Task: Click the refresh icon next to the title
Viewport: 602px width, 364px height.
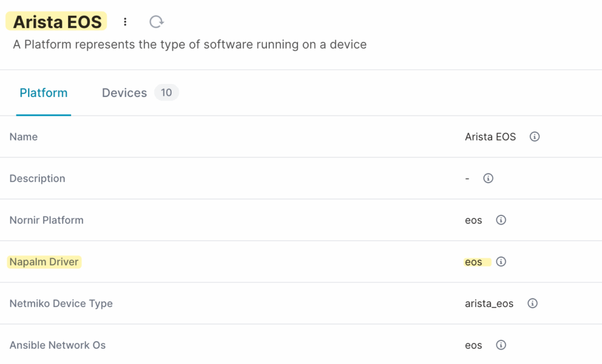Action: tap(156, 22)
